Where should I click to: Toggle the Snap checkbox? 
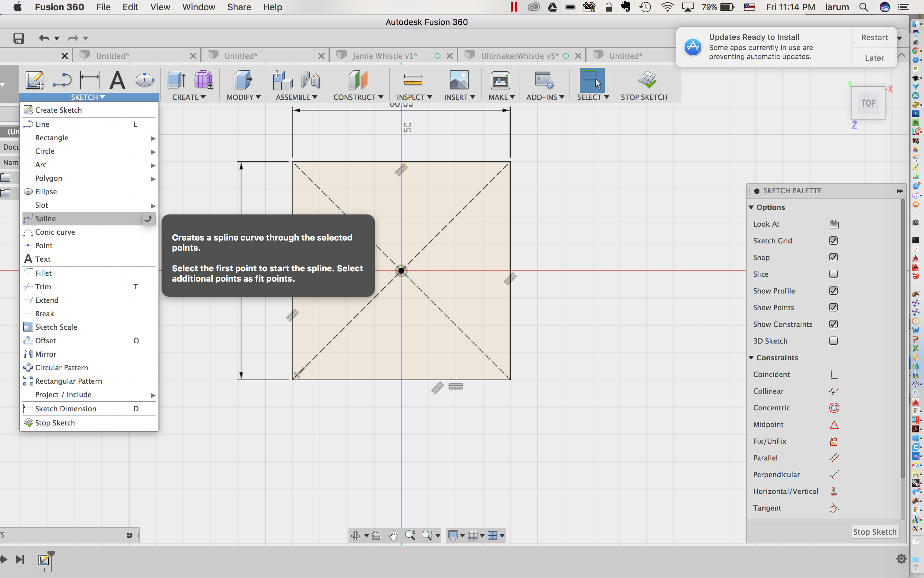tap(834, 258)
